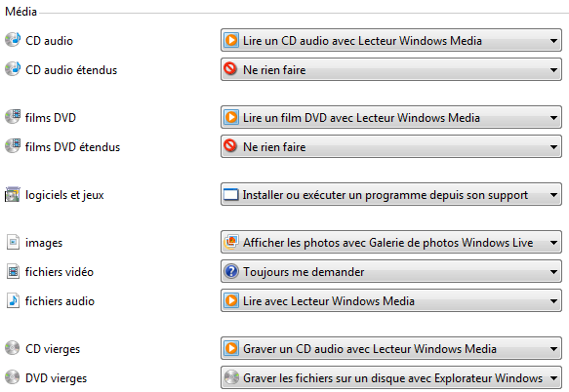Click the DVD vierges disc icon
This screenshot has width=569, height=392.
[x=13, y=377]
